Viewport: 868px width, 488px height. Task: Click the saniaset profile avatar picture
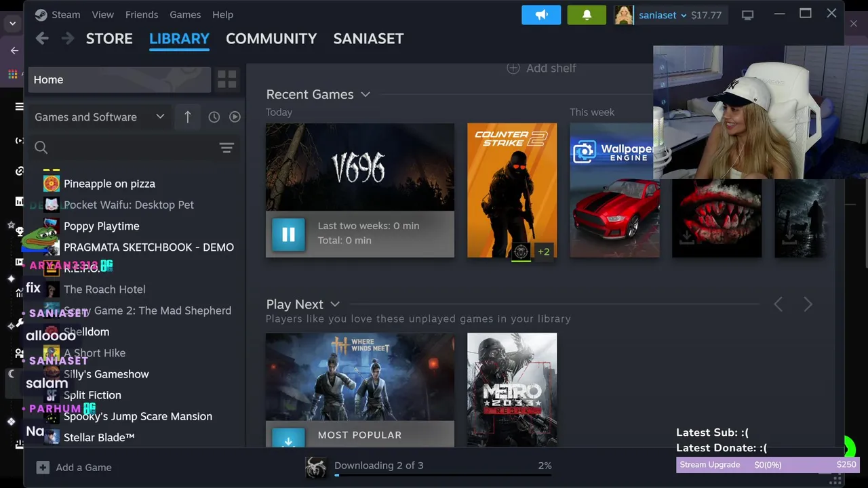pyautogui.click(x=623, y=14)
